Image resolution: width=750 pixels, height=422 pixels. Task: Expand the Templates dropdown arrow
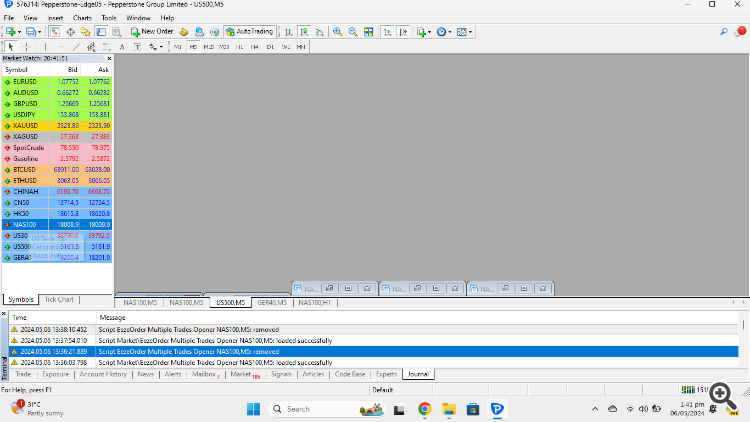point(470,32)
